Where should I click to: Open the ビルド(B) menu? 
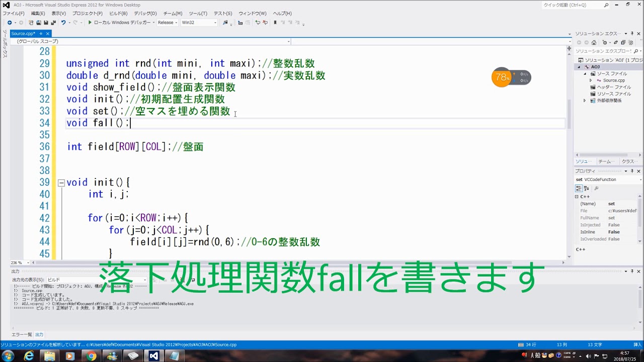coord(118,14)
